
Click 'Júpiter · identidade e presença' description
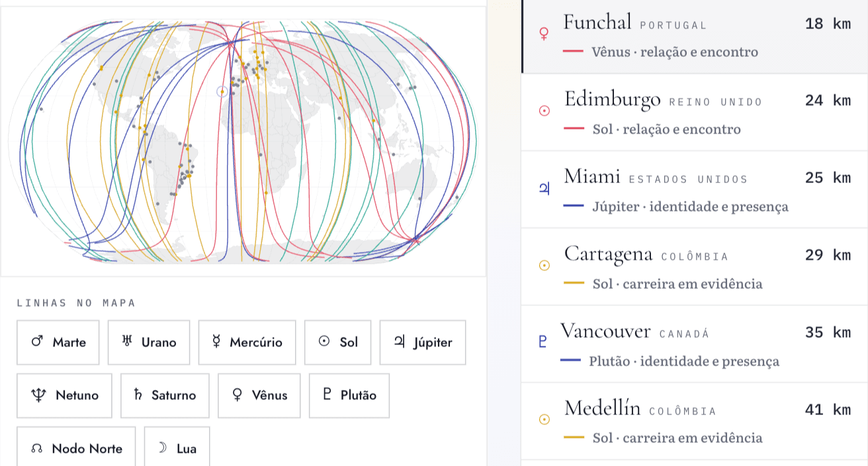pyautogui.click(x=690, y=207)
